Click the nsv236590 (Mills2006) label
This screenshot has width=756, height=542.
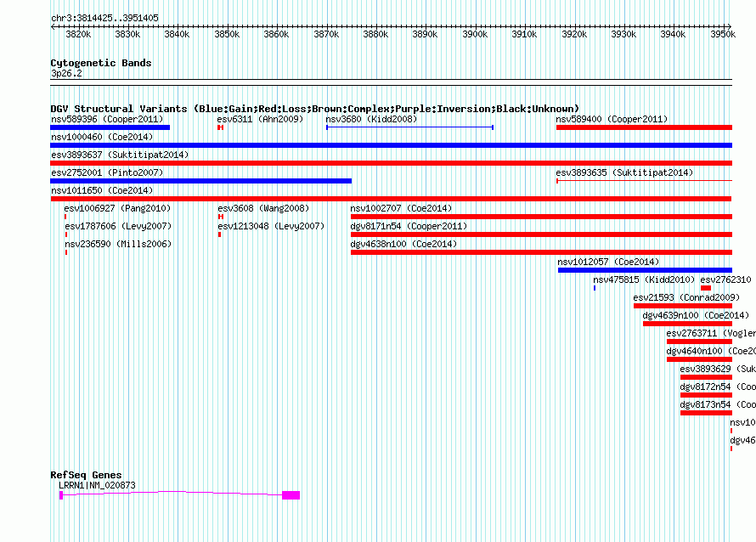pos(118,244)
